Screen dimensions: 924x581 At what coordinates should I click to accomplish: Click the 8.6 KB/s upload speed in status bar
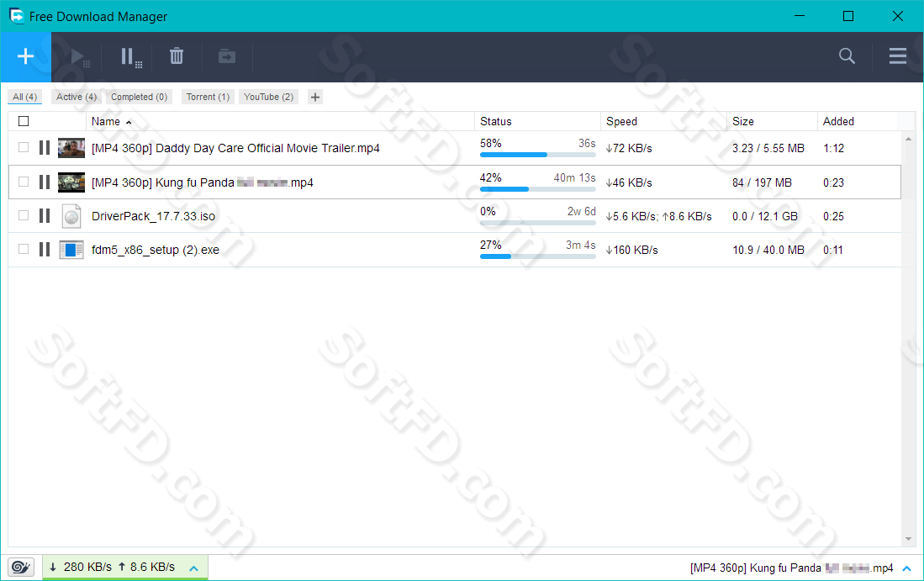pyautogui.click(x=147, y=567)
